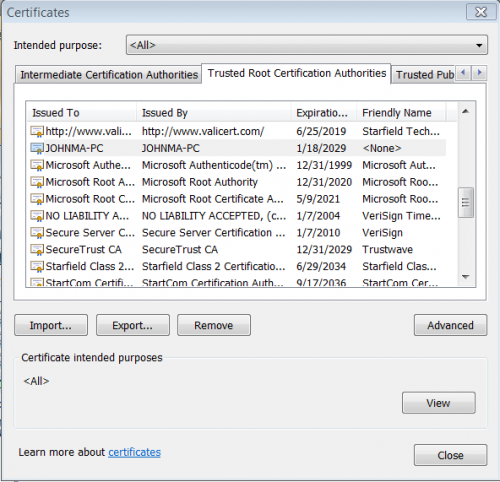
Task: Select the http://www.vali... certificate name
Action: pyautogui.click(x=88, y=131)
